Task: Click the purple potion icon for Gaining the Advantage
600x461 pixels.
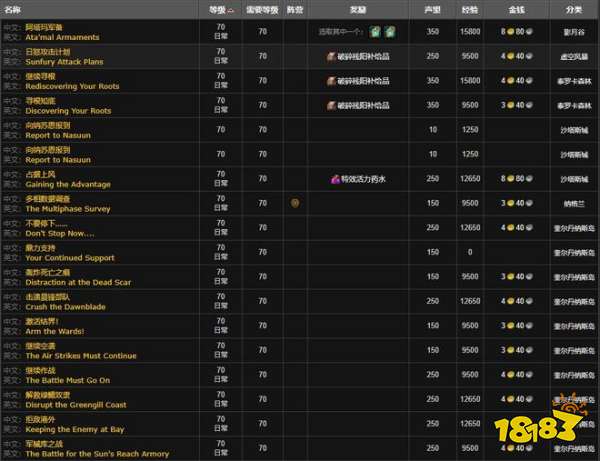Action: pos(336,178)
